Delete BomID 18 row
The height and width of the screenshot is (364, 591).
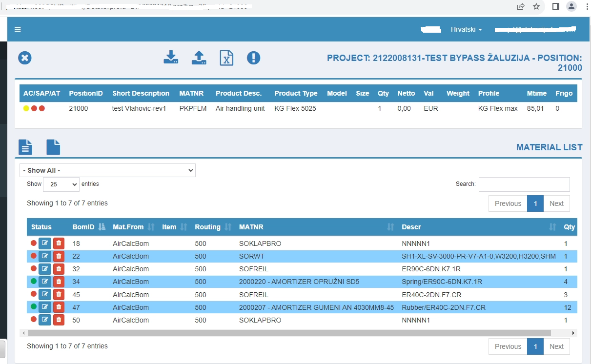(x=59, y=243)
